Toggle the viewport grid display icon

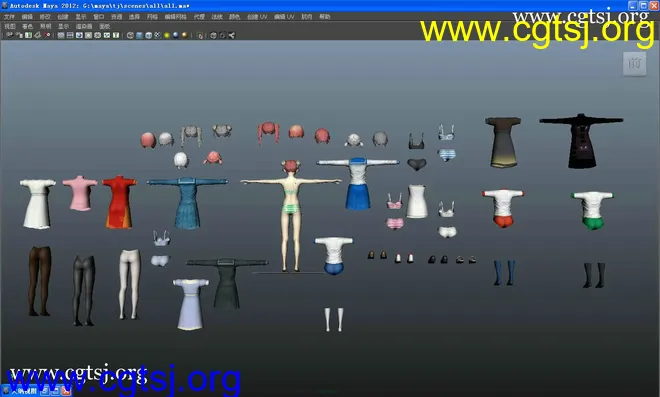pos(61,35)
